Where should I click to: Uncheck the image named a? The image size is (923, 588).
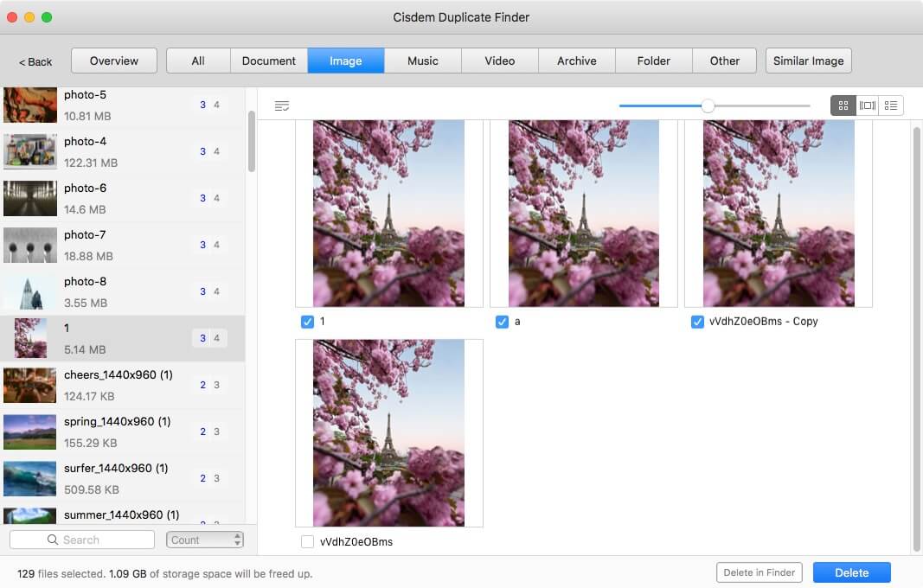tap(502, 322)
